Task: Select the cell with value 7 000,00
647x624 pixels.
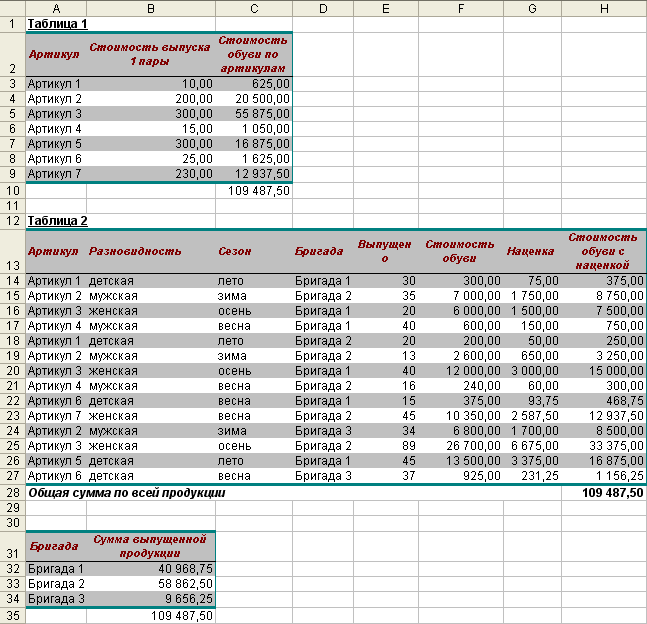Action: pos(461,296)
